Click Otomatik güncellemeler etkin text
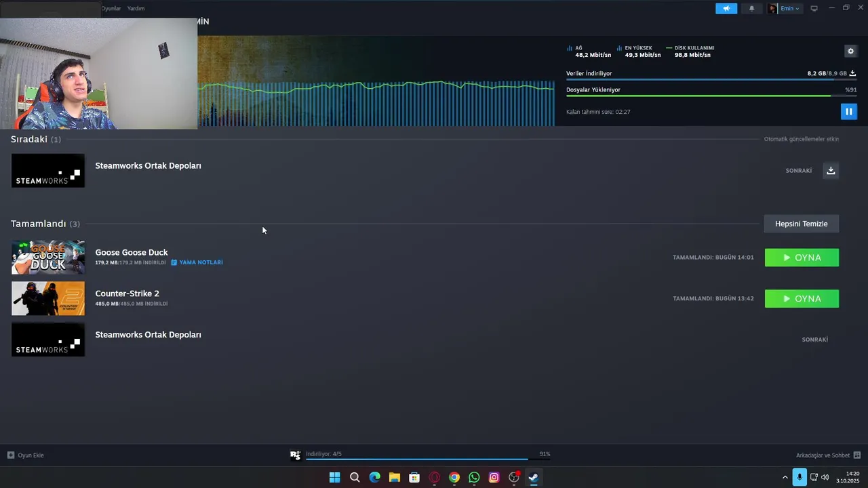 [x=802, y=139]
